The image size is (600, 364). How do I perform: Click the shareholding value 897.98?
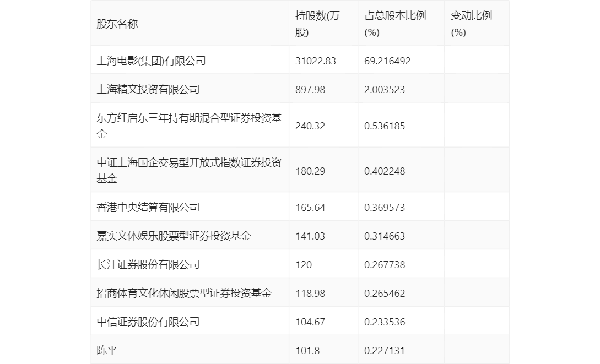310,89
